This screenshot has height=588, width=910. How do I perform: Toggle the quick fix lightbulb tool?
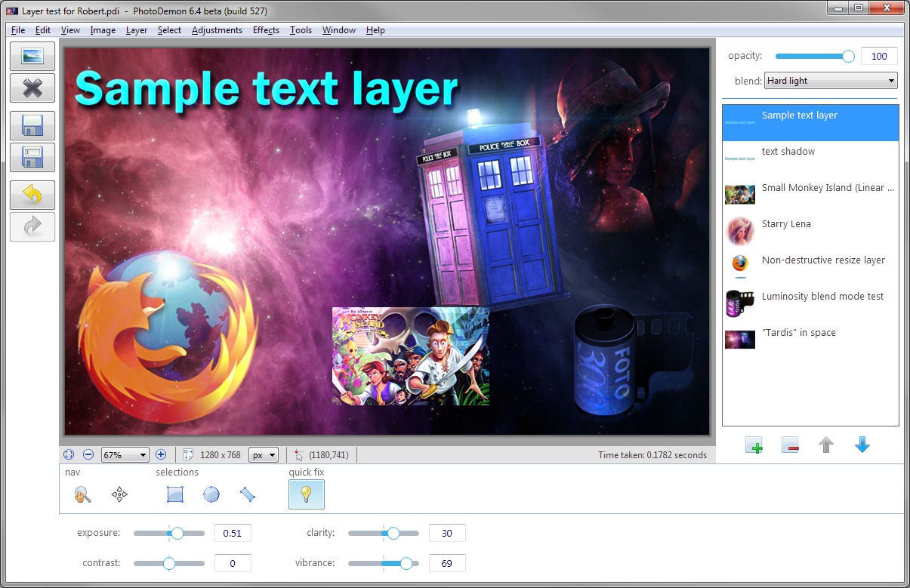307,494
